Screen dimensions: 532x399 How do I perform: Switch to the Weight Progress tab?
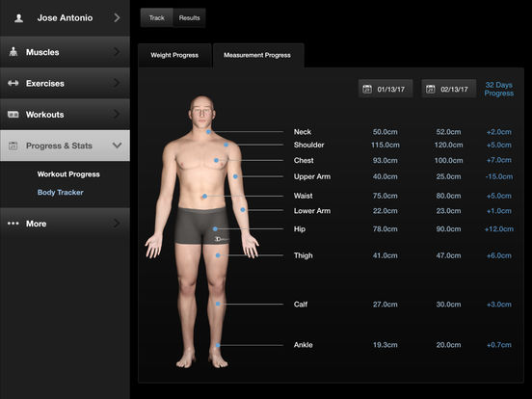coord(174,55)
